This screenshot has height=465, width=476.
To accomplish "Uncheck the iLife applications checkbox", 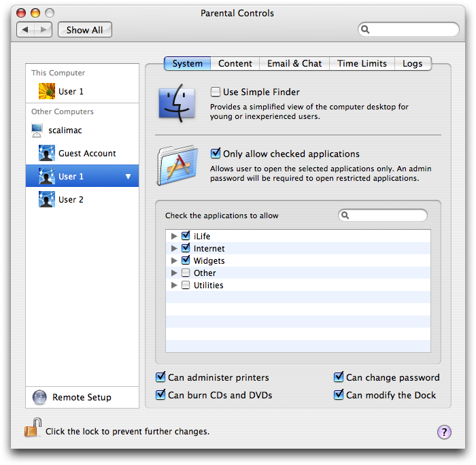I will click(186, 235).
